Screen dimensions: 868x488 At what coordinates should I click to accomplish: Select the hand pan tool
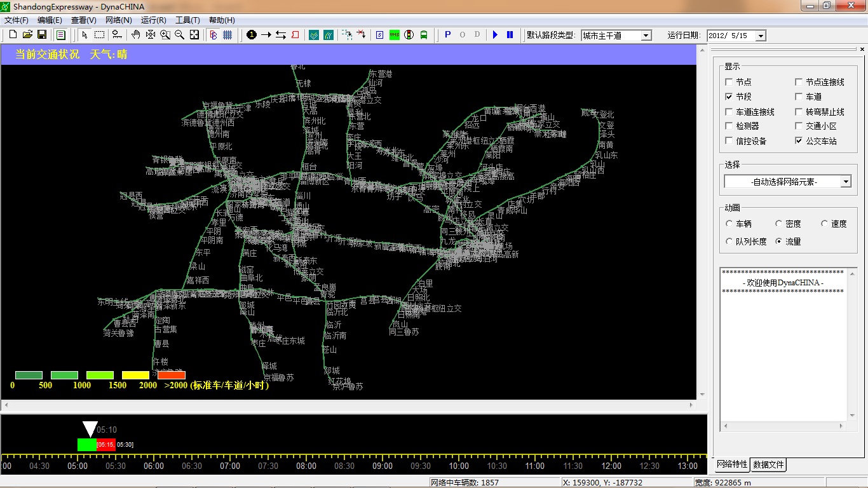[x=136, y=35]
